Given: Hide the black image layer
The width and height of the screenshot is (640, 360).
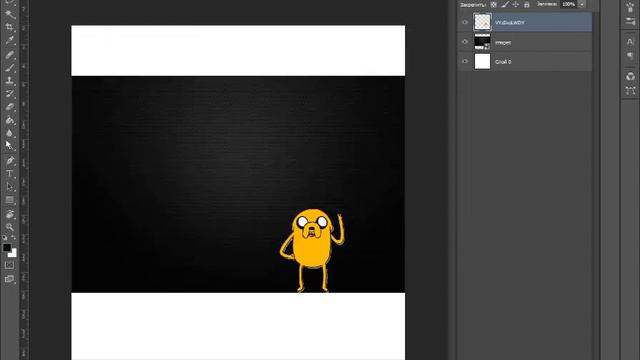Looking at the screenshot, I should pos(465,42).
